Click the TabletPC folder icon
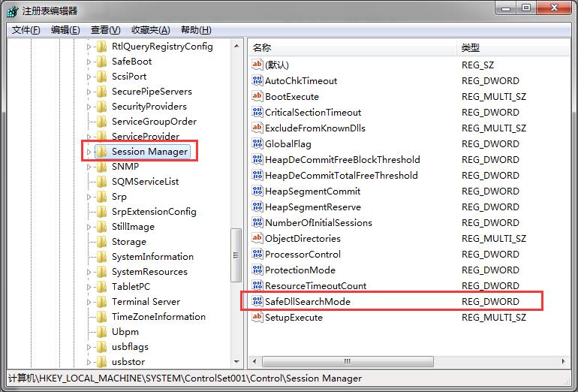 (101, 287)
